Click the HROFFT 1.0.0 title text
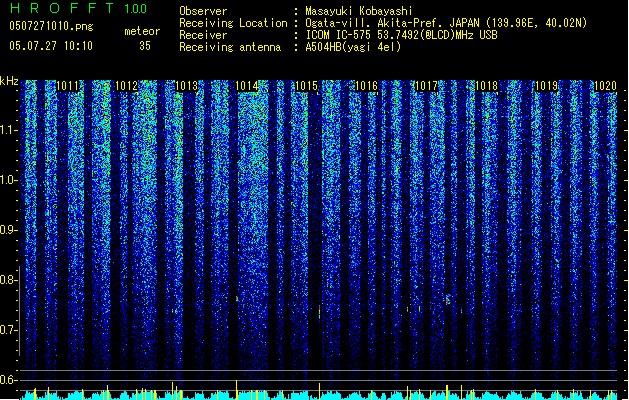The image size is (629, 400). 78,8
